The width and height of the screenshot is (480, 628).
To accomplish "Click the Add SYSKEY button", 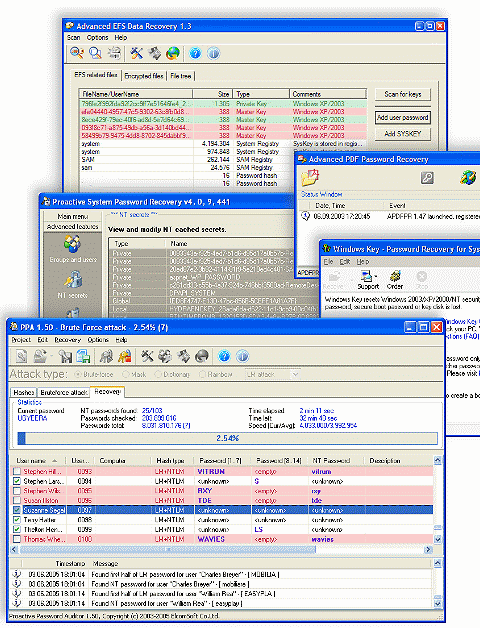I will [403, 134].
